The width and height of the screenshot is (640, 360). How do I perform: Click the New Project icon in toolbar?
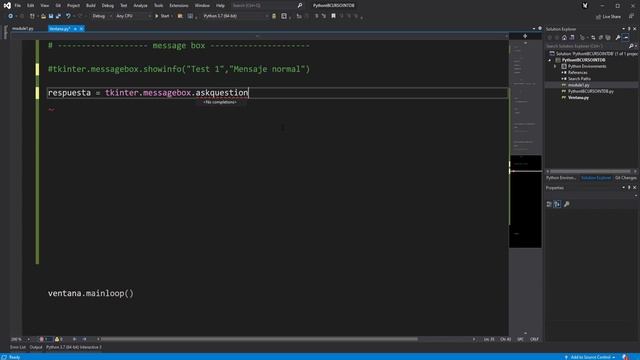pos(32,16)
